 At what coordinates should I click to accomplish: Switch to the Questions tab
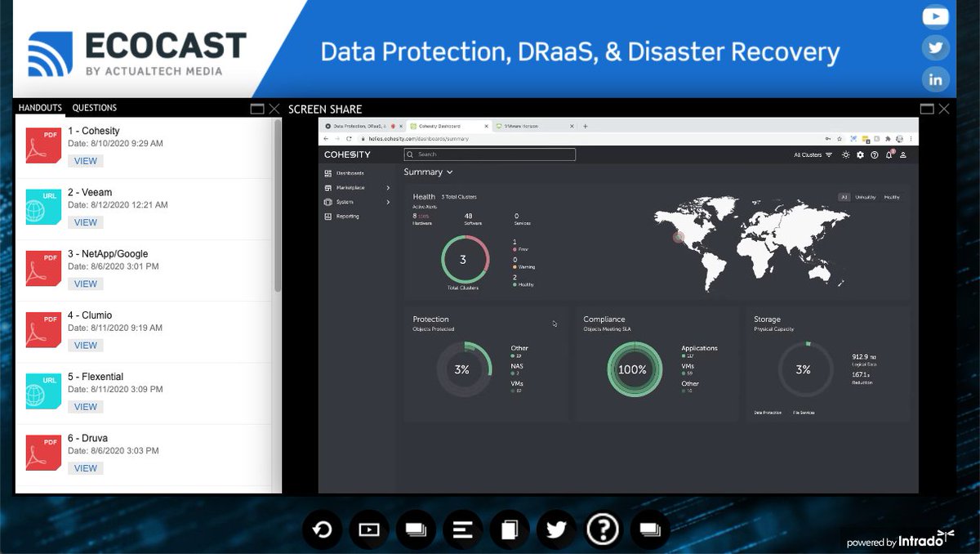coord(95,108)
